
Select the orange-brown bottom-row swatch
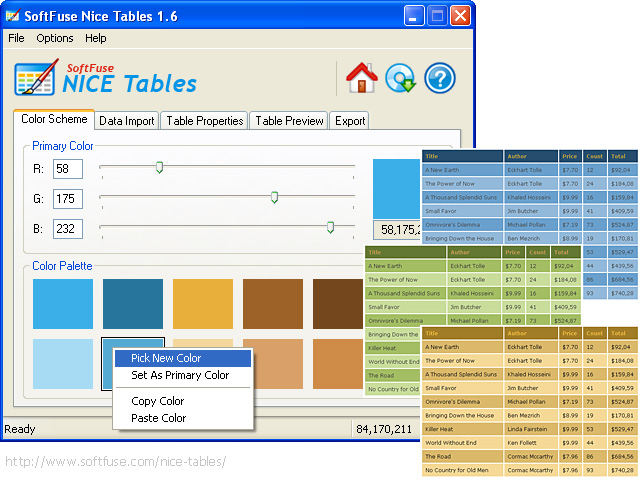coord(338,364)
